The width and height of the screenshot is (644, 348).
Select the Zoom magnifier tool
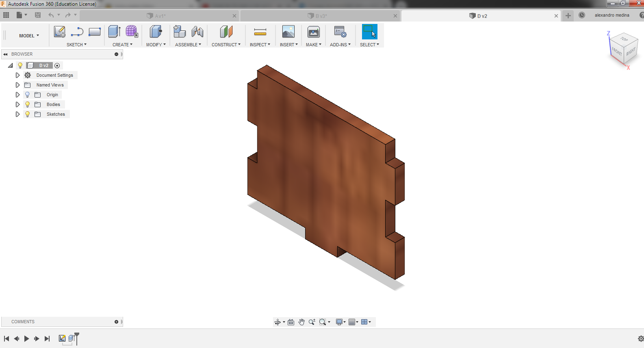[312, 322]
